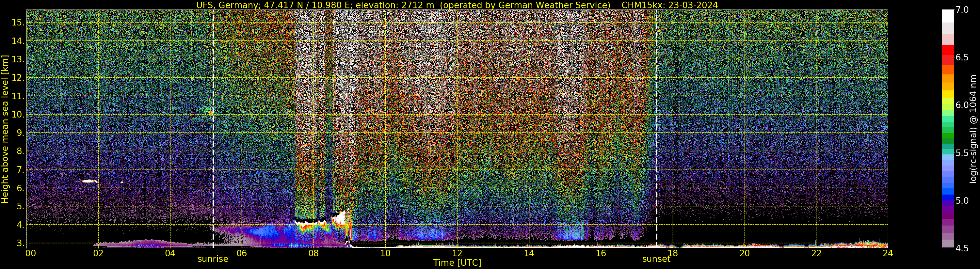Click height axis tick label '5.'
This screenshot has width=980, height=269.
click(x=20, y=206)
